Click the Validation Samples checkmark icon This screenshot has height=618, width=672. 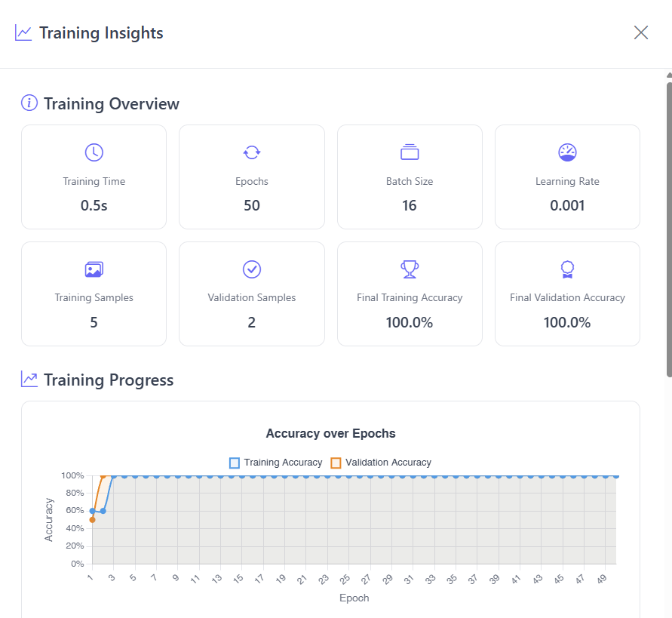pyautogui.click(x=252, y=269)
